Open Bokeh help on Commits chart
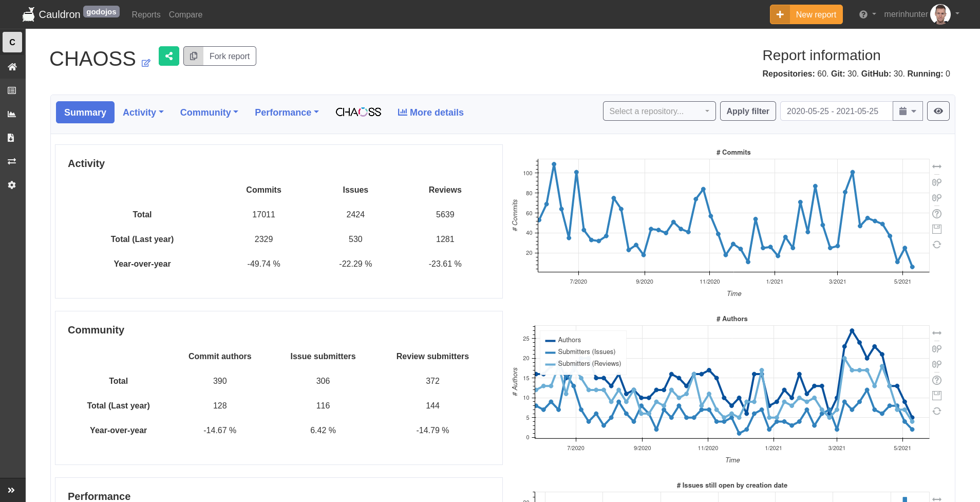 (937, 214)
